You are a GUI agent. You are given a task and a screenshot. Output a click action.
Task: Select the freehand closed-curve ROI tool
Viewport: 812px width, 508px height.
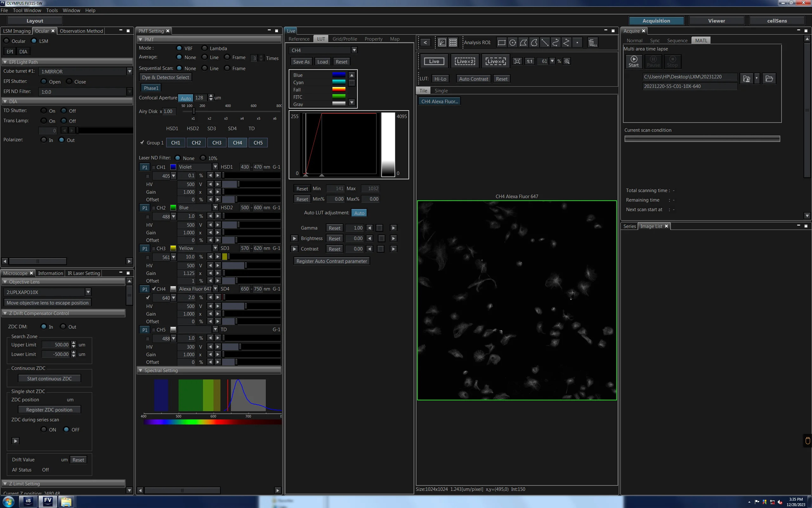click(x=534, y=43)
